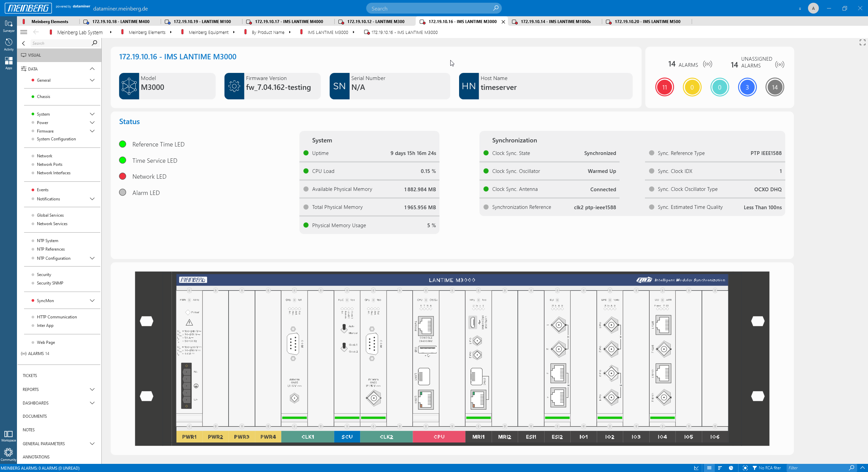
Task: Open NTP References in the sidebar
Action: pyautogui.click(x=51, y=249)
